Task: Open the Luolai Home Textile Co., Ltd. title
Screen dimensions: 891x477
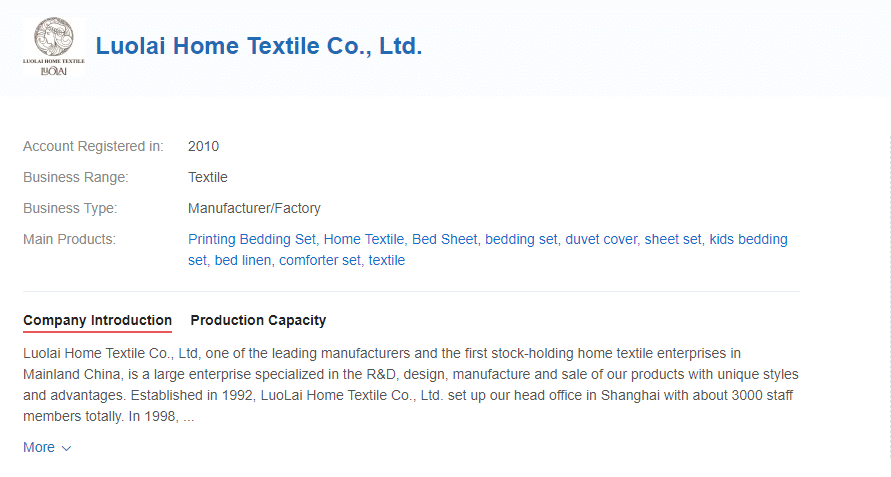Action: [x=259, y=46]
